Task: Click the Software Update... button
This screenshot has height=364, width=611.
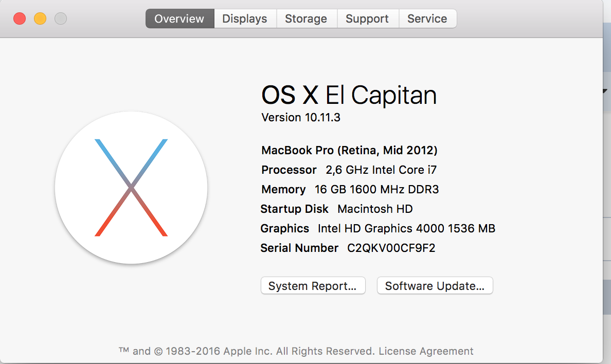Action: (x=435, y=286)
